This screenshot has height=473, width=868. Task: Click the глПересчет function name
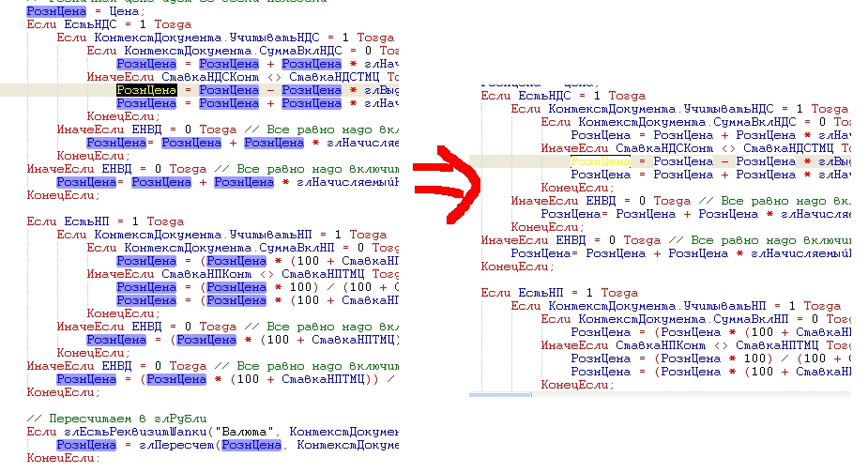click(x=175, y=445)
